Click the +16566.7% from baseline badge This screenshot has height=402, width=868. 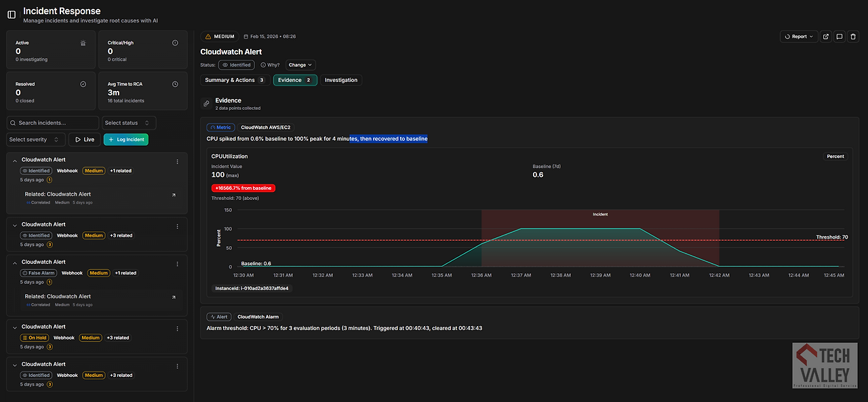click(243, 188)
